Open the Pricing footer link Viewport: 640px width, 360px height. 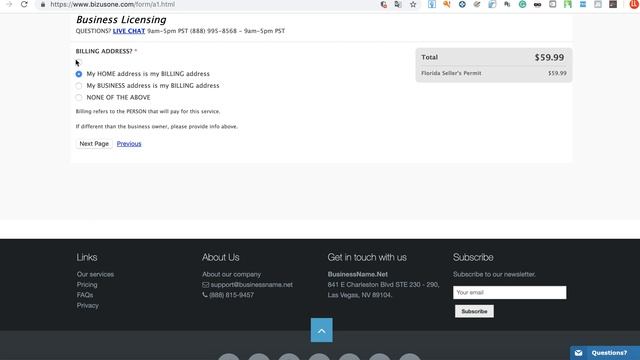(87, 284)
